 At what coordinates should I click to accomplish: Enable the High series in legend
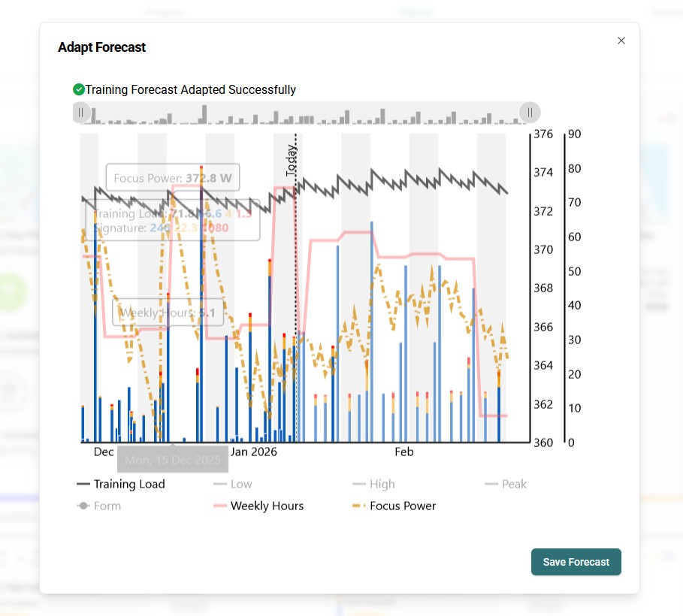coord(373,485)
